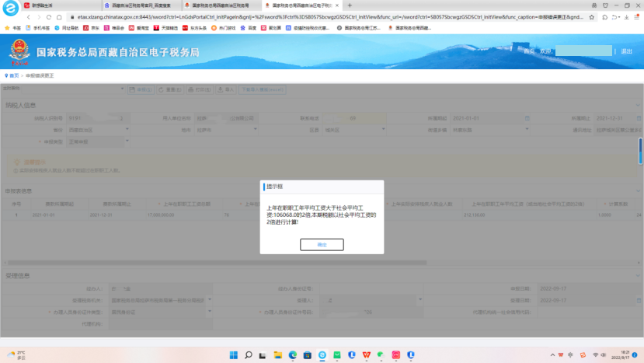Click the 首页 breadcrumb link

pos(14,75)
